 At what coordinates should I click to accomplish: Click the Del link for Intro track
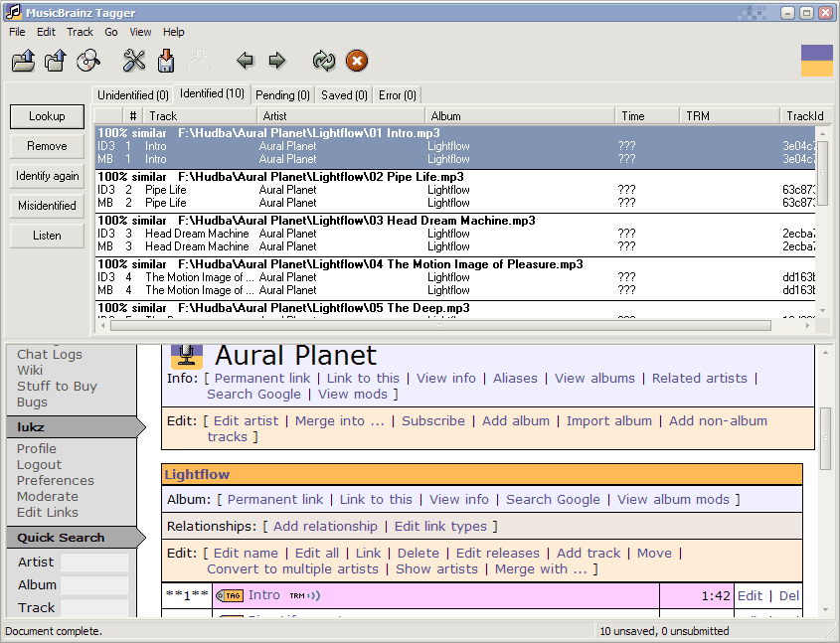[789, 596]
